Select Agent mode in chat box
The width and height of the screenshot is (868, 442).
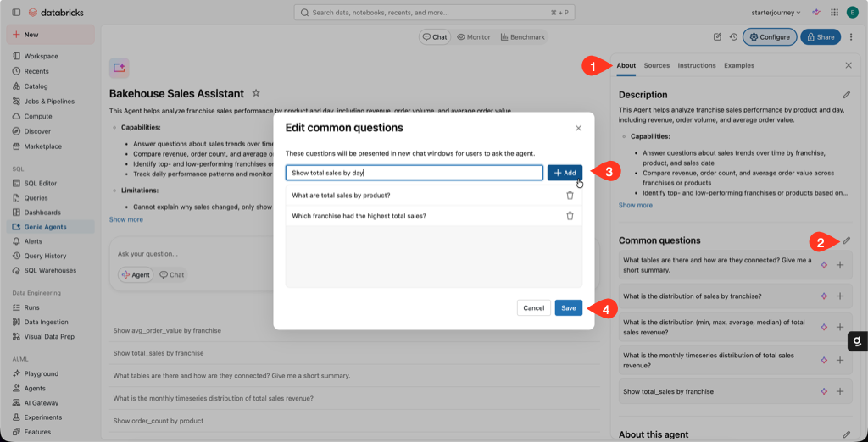click(x=136, y=275)
